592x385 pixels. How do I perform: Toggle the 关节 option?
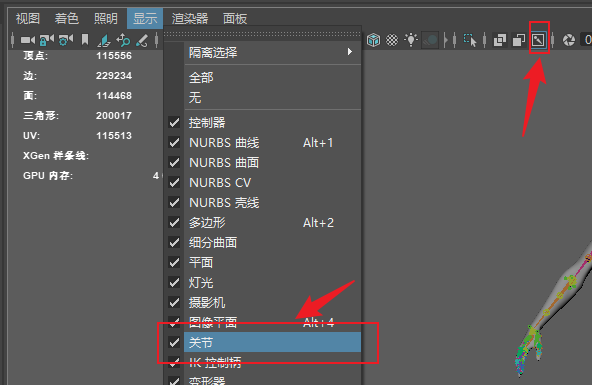pos(262,342)
